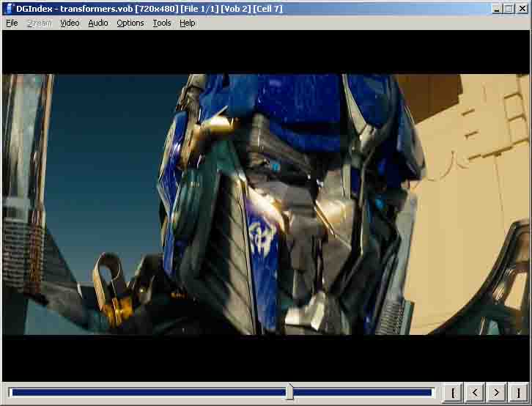Click the DGIndex app icon in title bar
This screenshot has height=406, width=532.
[9, 9]
